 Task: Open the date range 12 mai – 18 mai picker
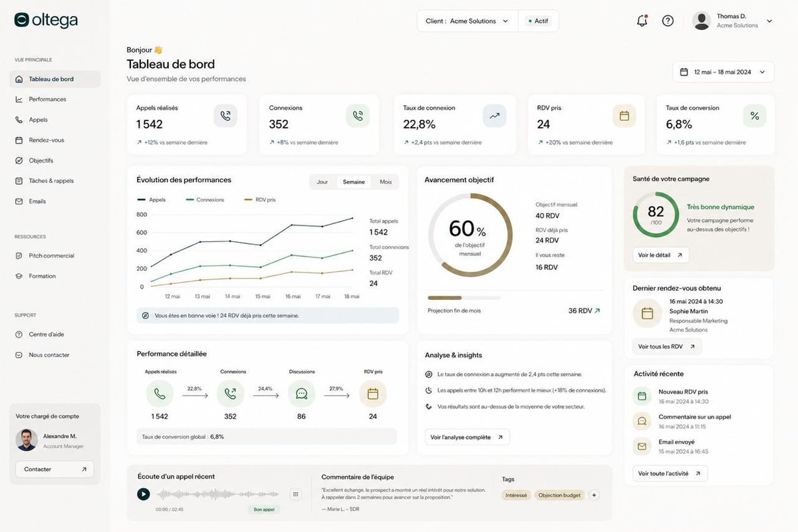(723, 72)
